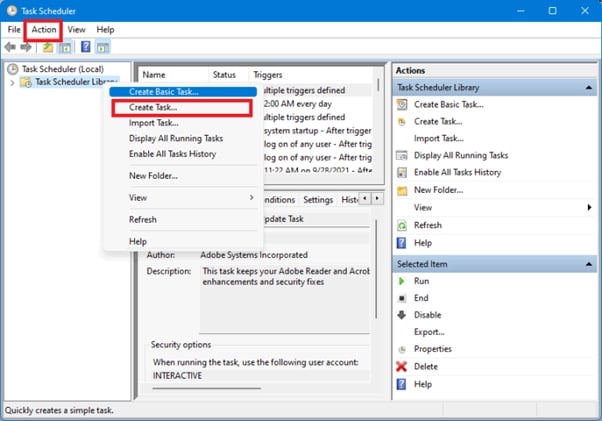Disable the selected task in Actions pane
Viewport: 602px width, 421px height.
pos(427,315)
